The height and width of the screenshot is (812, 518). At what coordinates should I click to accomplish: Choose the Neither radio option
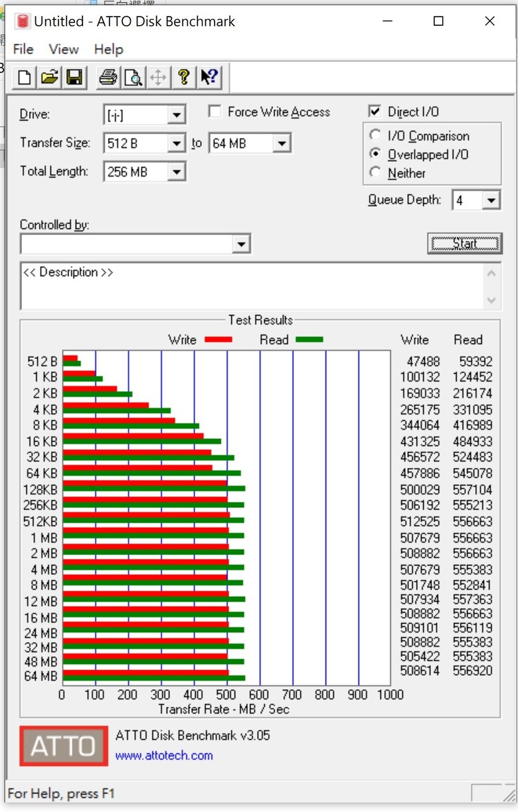pos(375,173)
